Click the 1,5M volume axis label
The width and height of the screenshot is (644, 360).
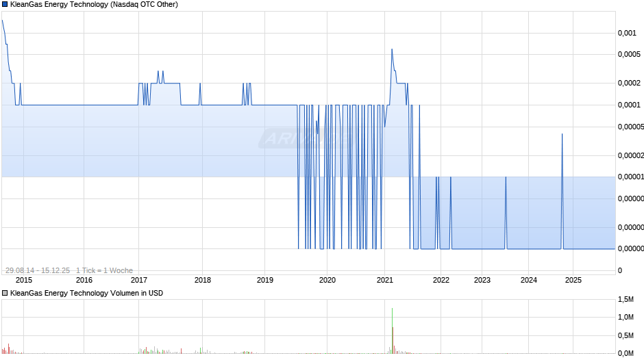click(626, 300)
